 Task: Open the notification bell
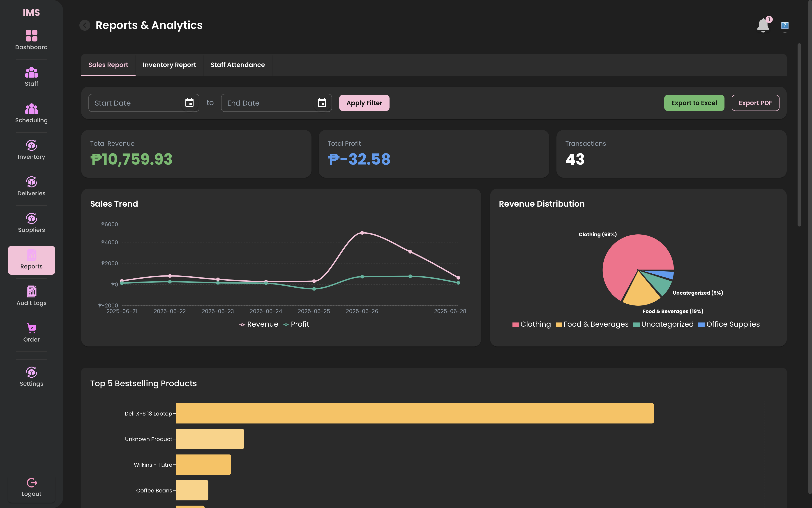(x=763, y=25)
